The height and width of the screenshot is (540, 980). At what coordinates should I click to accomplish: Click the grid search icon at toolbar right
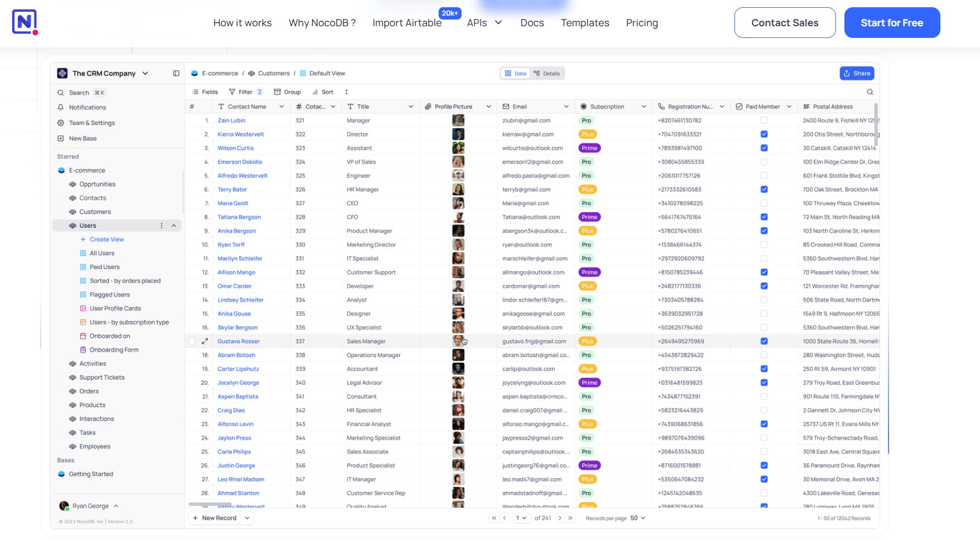[x=870, y=92]
